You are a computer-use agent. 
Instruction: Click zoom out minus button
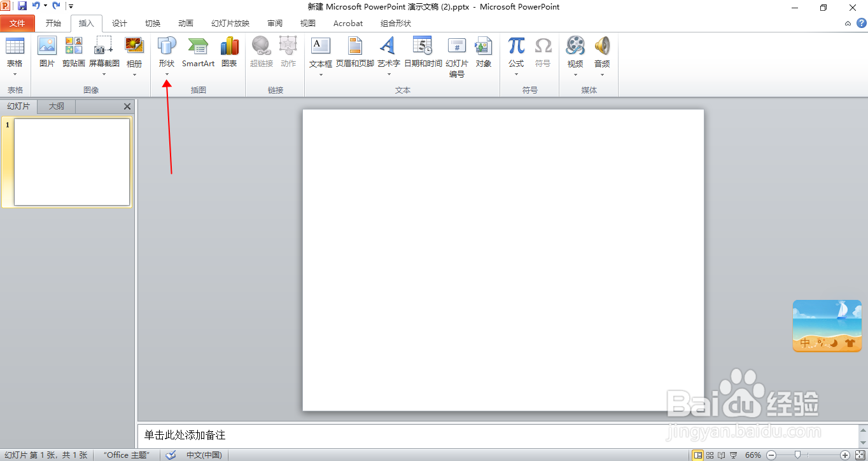(x=771, y=455)
